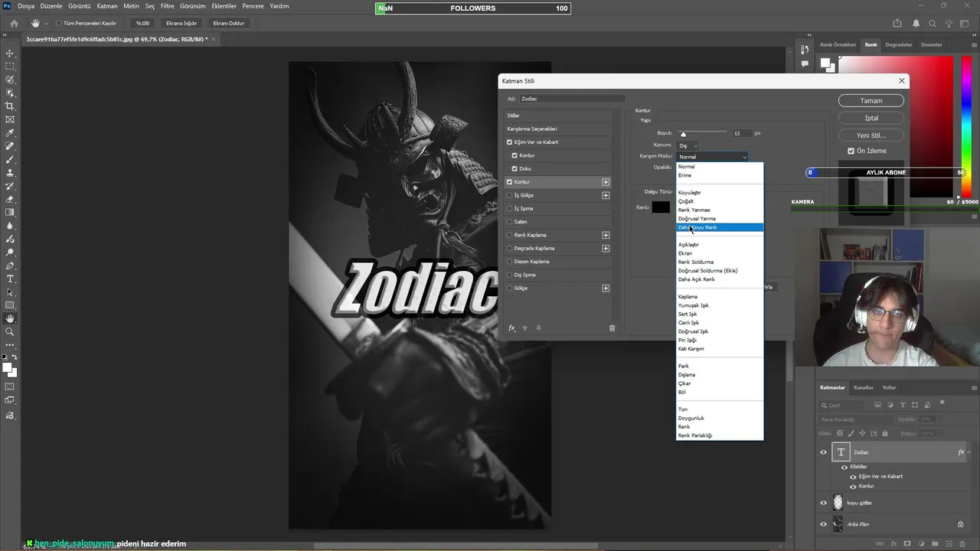980x551 pixels.
Task: Select the Path Selection arrow tool
Action: [x=10, y=292]
